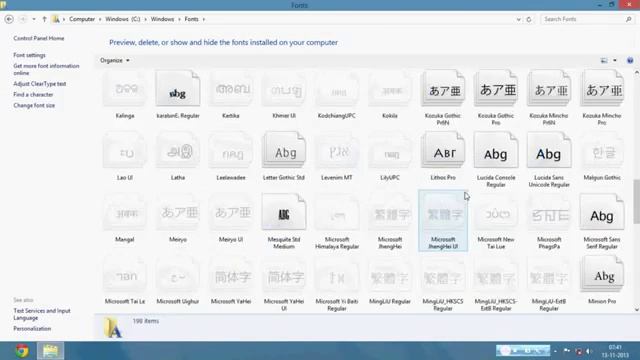
Task: Open Control Panel Home link
Action: tap(39, 38)
